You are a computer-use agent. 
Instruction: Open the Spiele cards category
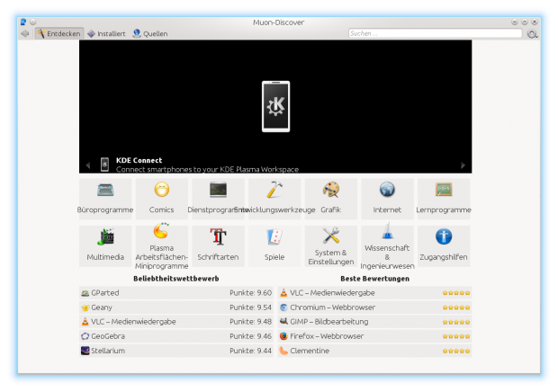[274, 246]
